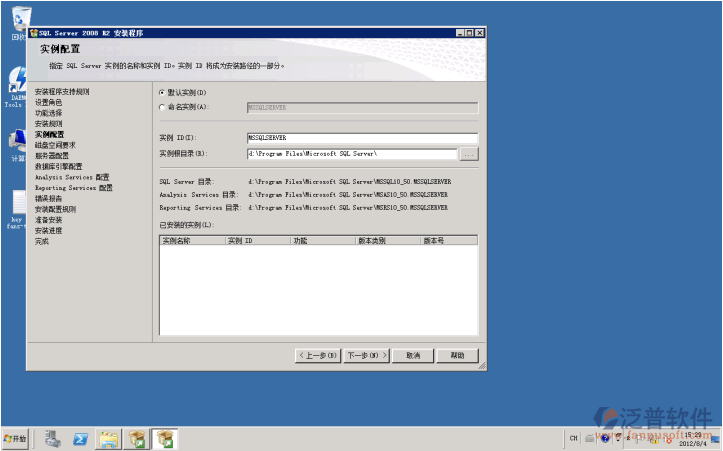Click the 版本号 column header
Viewport: 723px width, 451px height.
coord(449,241)
